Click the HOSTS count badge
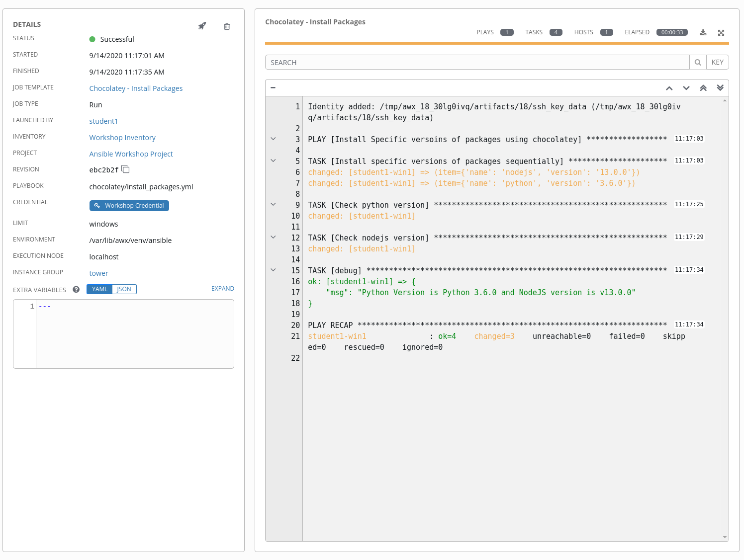744x560 pixels. point(606,32)
